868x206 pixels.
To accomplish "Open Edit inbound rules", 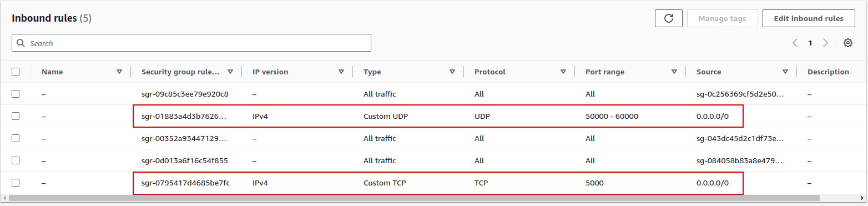I will coord(809,18).
